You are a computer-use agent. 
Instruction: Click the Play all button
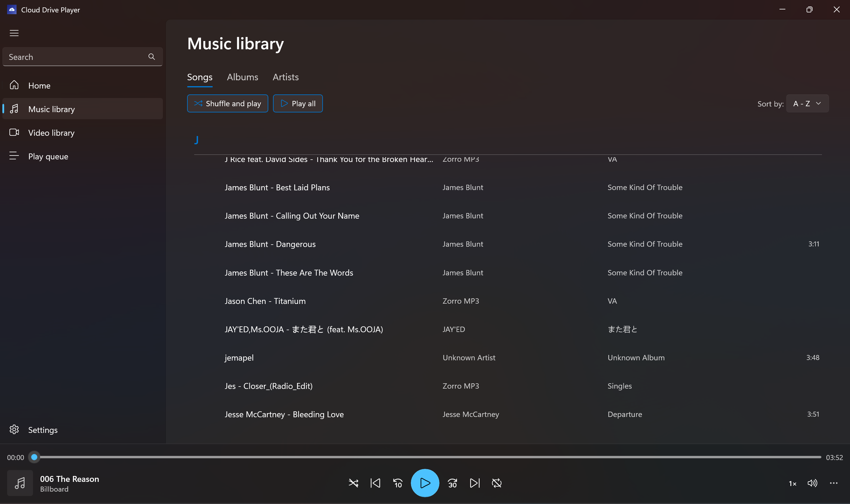tap(297, 103)
